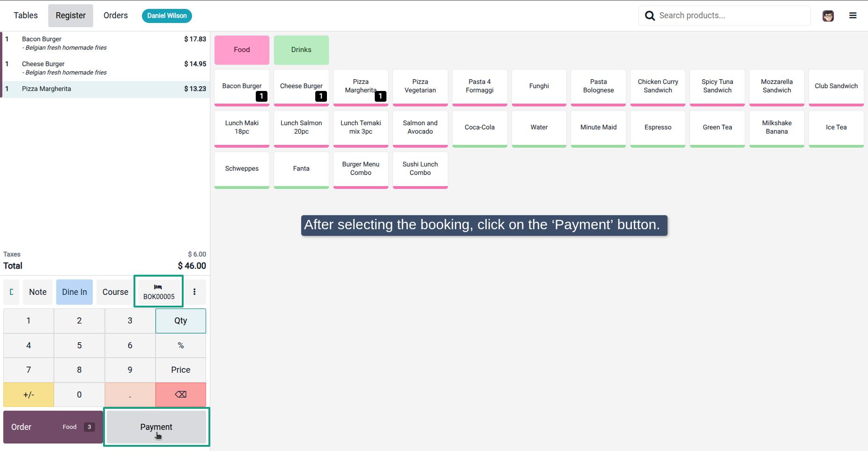The image size is (868, 451).
Task: Click the backspace key on numpad
Action: tap(181, 394)
